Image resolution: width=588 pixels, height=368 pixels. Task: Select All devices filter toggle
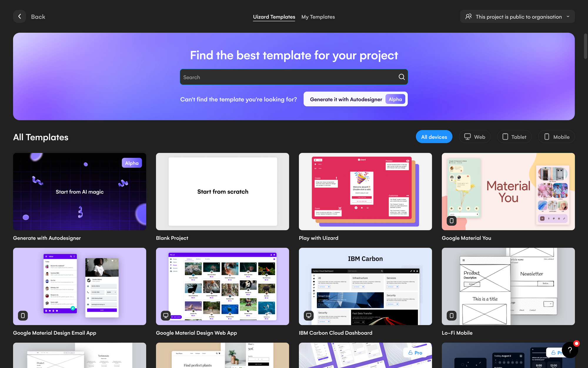coord(434,137)
